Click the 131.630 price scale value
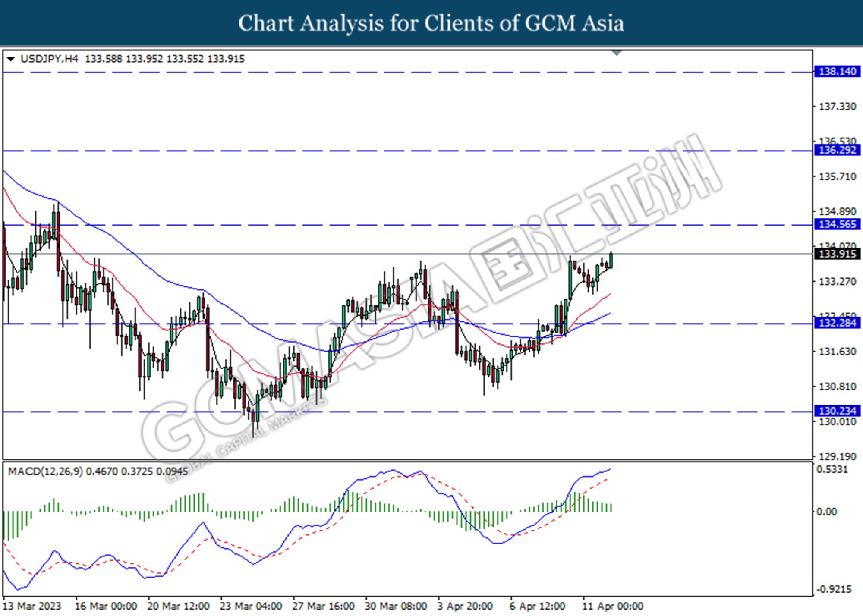Screen dimensions: 863x616 [x=837, y=352]
